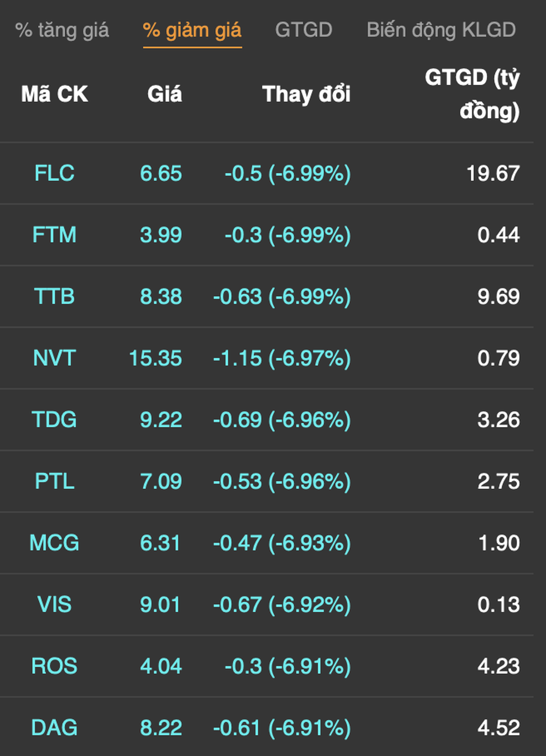Open the GTGD tab
Screen dimensions: 546x756
[x=303, y=30]
